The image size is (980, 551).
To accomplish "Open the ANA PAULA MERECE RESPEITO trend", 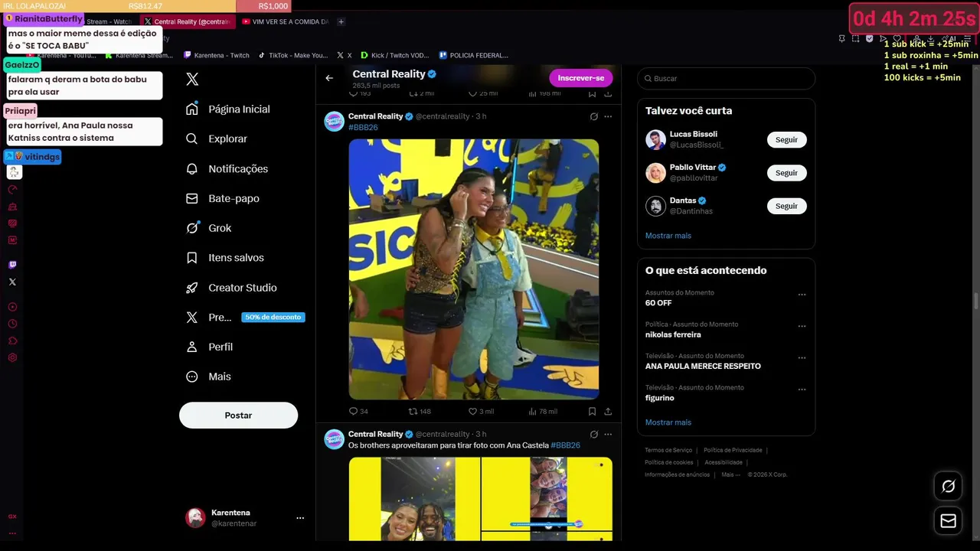I will [x=703, y=366].
